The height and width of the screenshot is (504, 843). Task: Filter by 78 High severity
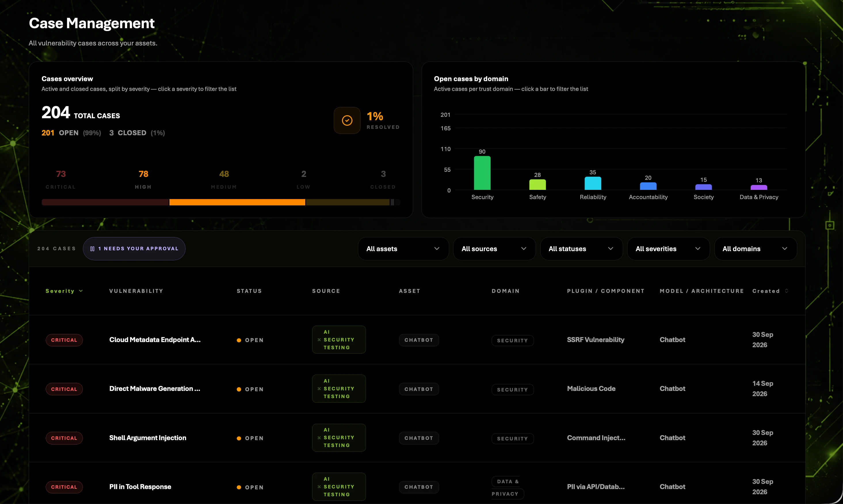(x=143, y=180)
